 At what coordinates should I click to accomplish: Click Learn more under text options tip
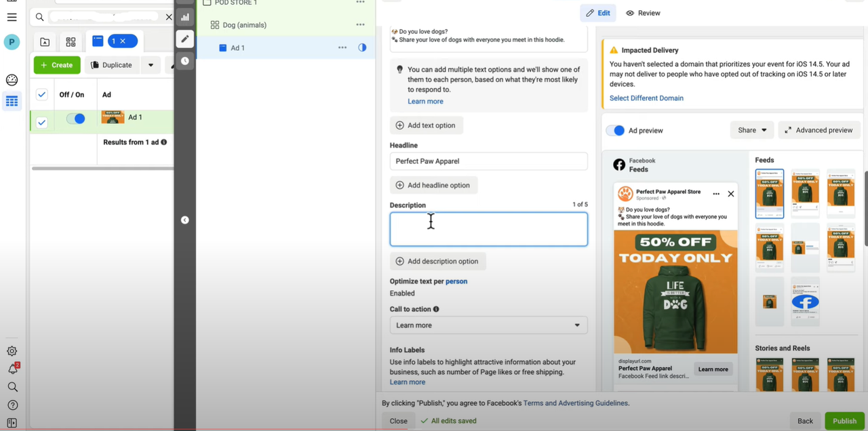coord(425,102)
